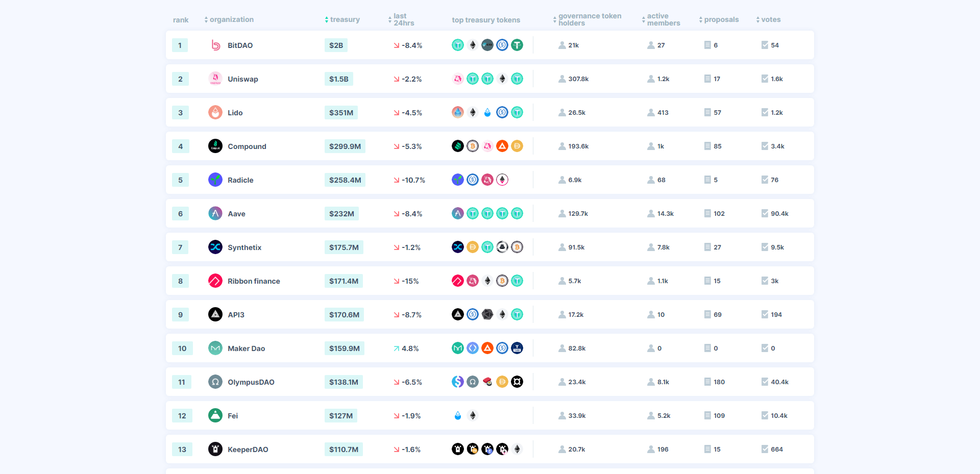This screenshot has height=474, width=980.
Task: Toggle sorting on the active members column
Action: click(x=661, y=19)
